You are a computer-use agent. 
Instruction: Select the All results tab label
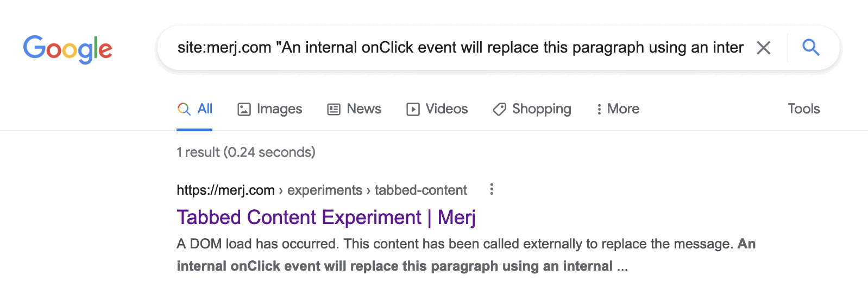(x=205, y=109)
